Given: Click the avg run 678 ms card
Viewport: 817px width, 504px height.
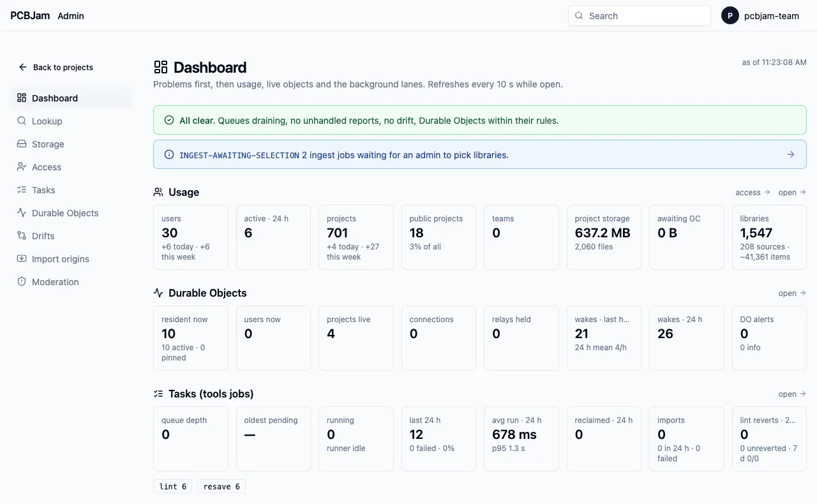Looking at the screenshot, I should click(x=521, y=439).
